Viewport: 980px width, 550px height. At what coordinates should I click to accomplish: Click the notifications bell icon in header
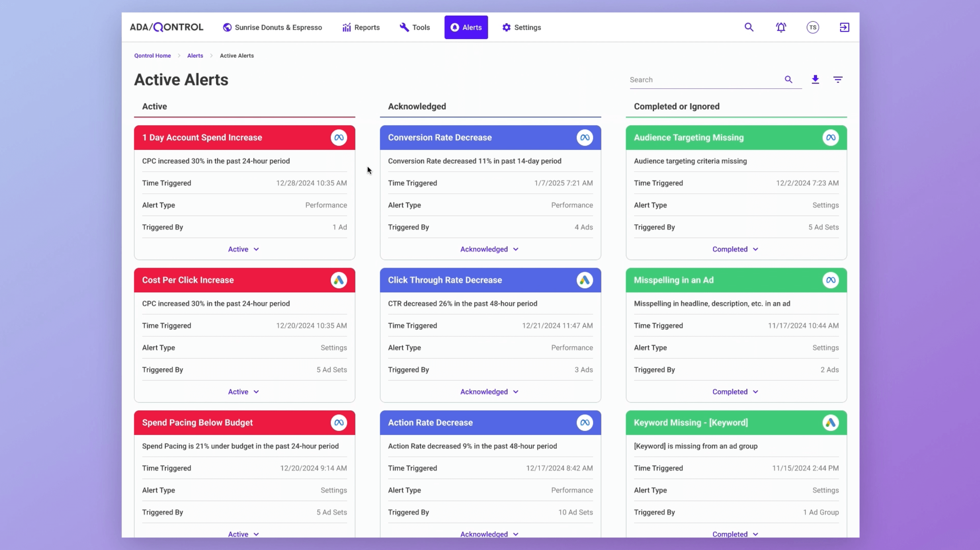[x=780, y=27]
